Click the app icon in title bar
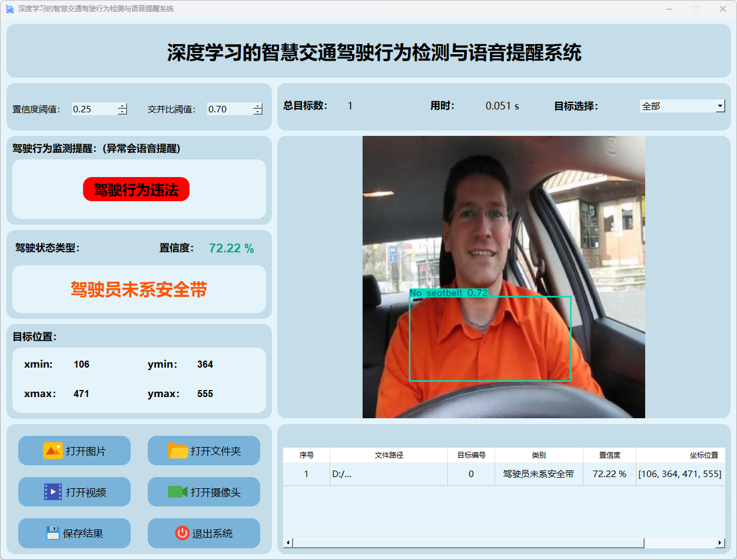This screenshot has width=737, height=560. (x=9, y=9)
